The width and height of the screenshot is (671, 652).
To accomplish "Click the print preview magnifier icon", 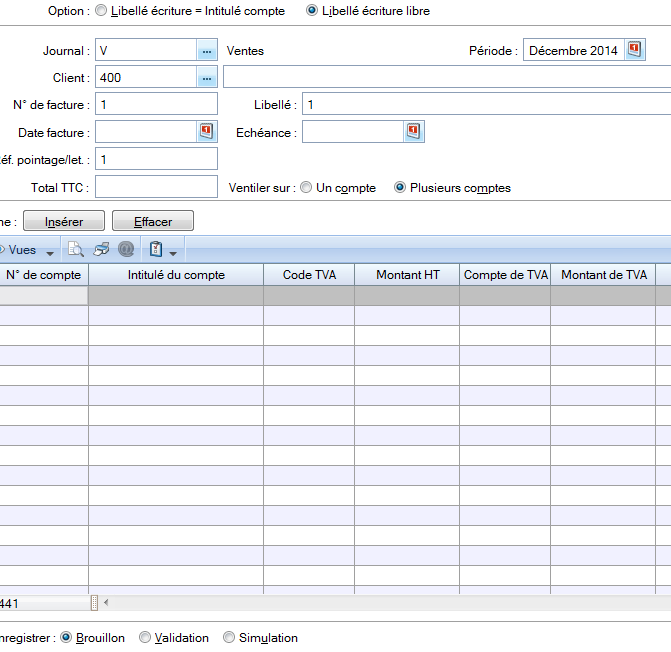I will click(76, 249).
